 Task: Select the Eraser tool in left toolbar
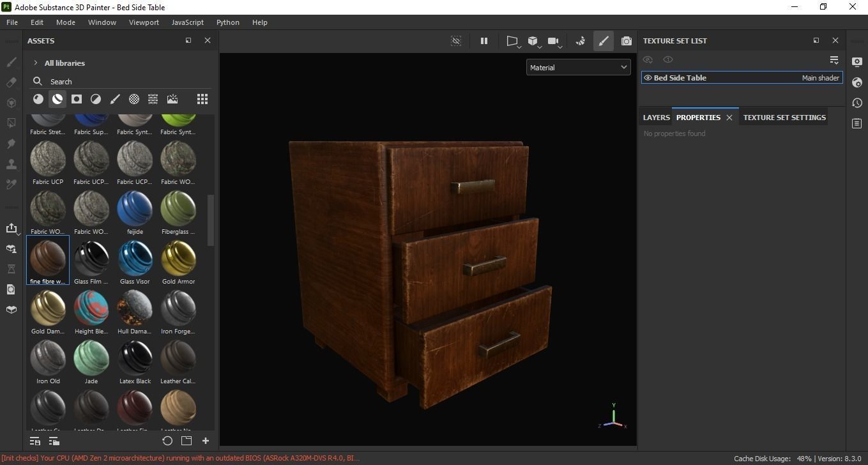click(x=11, y=82)
